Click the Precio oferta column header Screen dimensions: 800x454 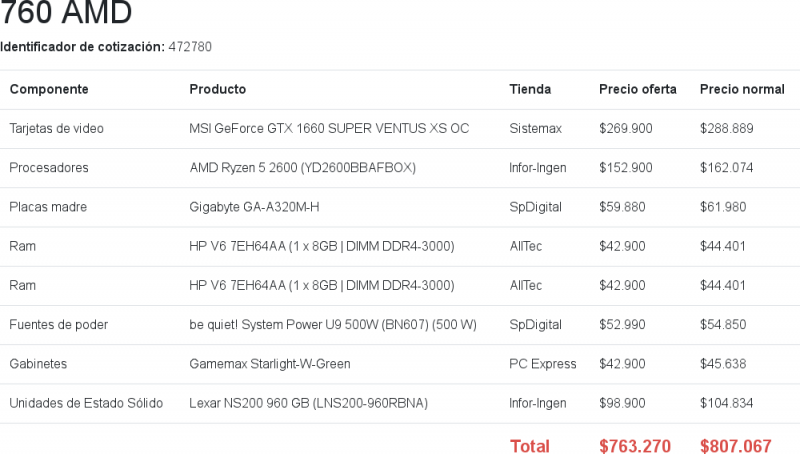pos(637,89)
